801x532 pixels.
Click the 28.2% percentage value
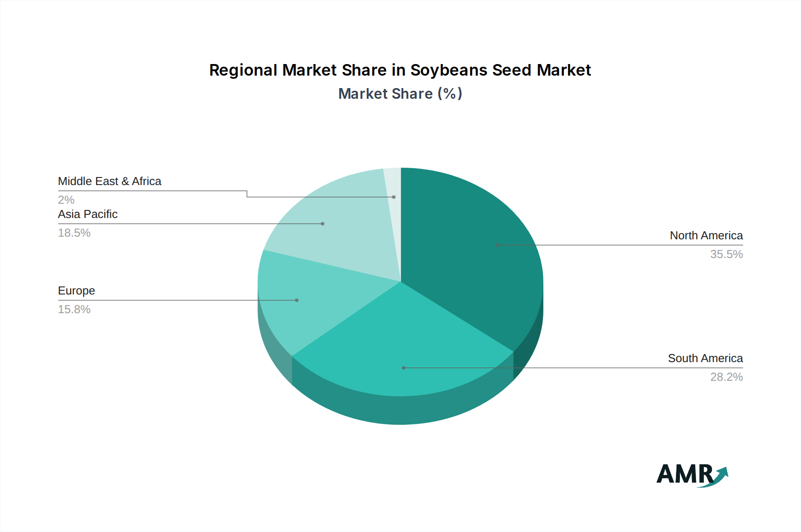tap(727, 377)
